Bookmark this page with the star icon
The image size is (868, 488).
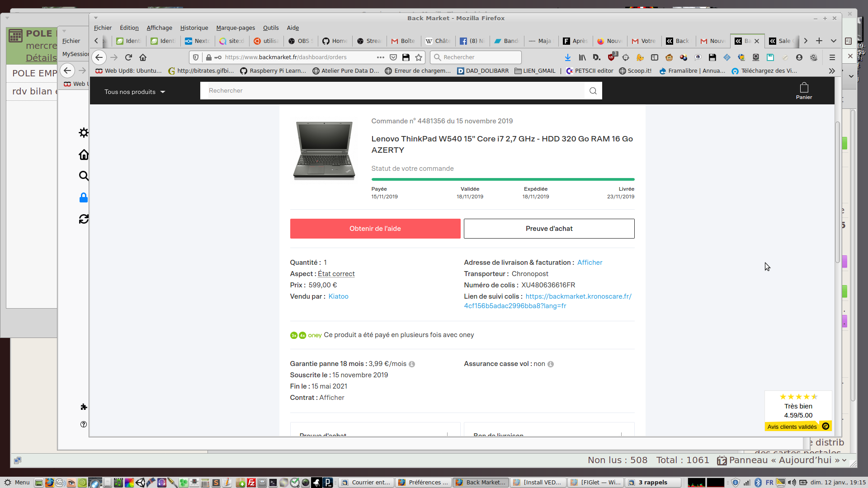419,57
